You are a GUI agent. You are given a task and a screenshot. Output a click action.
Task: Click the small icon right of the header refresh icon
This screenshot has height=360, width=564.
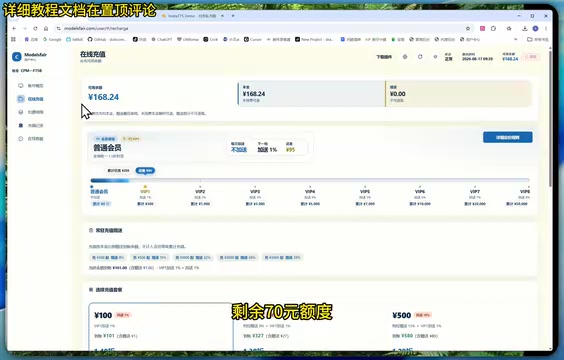(435, 57)
